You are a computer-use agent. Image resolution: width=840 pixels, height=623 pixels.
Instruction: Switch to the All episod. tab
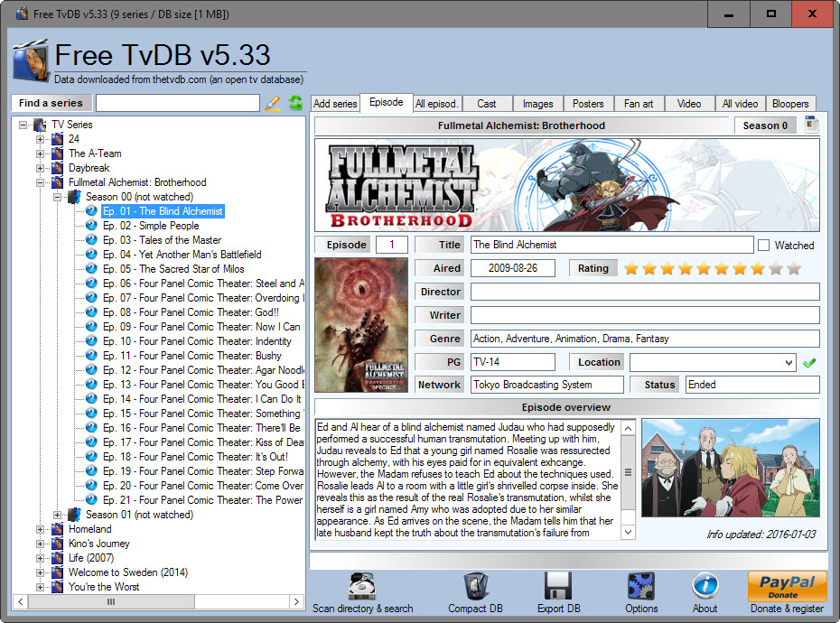click(x=436, y=104)
